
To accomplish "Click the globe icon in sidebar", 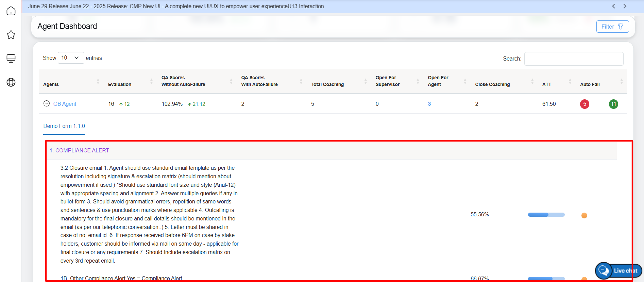I will pos(11,82).
